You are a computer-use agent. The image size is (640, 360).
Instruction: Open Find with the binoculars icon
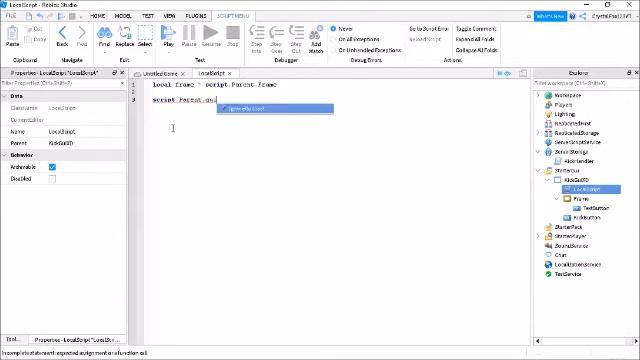tap(104, 33)
